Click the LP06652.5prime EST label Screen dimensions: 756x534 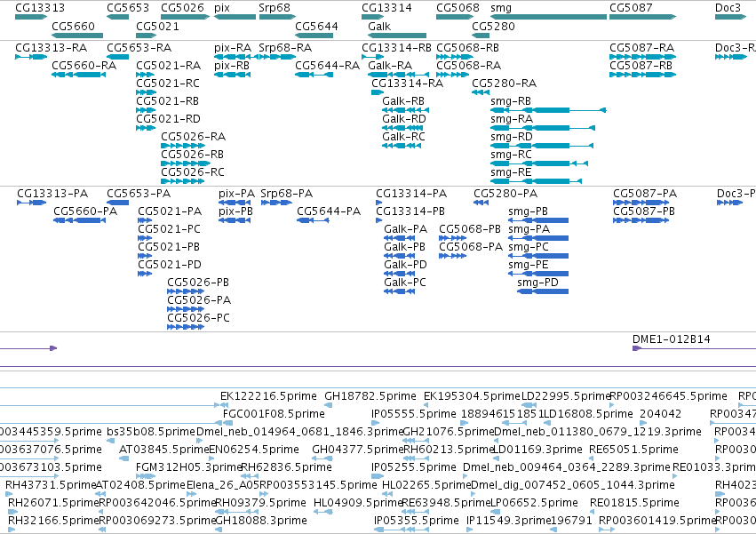(534, 503)
